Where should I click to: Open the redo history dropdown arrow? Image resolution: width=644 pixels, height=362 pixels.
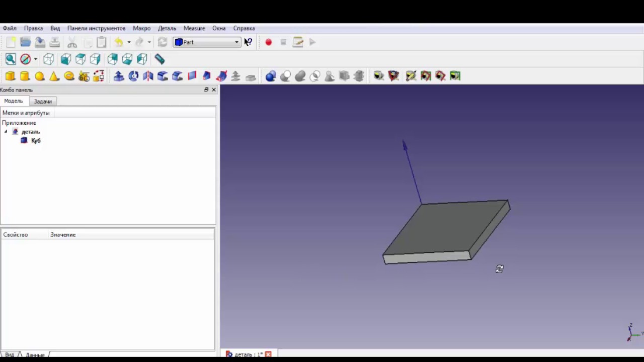pos(149,42)
